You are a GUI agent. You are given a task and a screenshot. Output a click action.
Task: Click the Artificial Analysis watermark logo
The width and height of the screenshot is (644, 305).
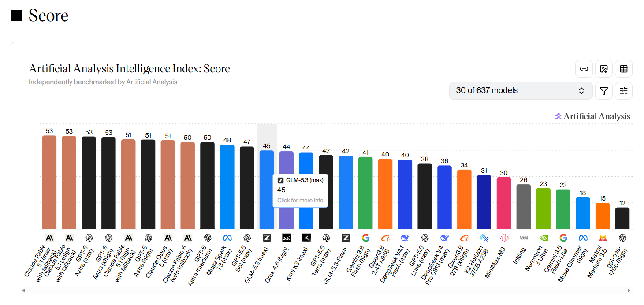point(592,116)
